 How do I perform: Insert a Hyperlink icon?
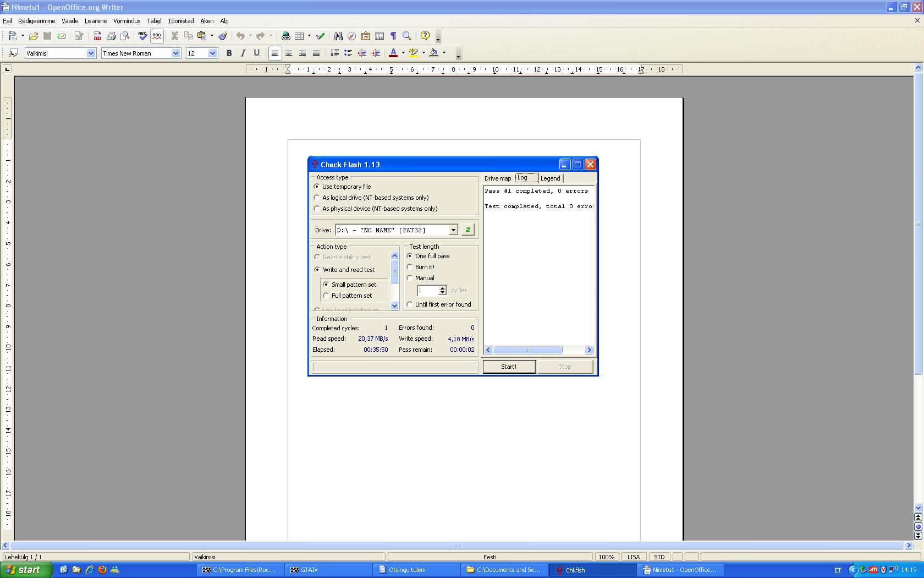286,36
